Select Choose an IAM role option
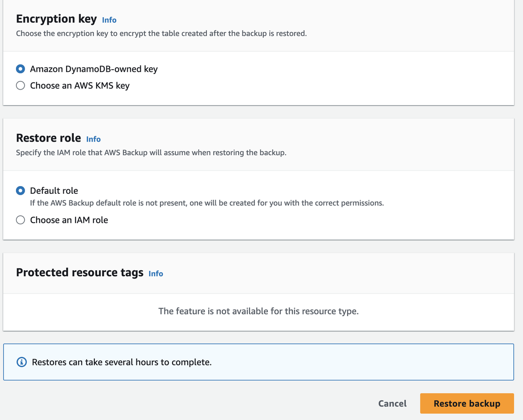Viewport: 523px width, 420px height. 21,220
